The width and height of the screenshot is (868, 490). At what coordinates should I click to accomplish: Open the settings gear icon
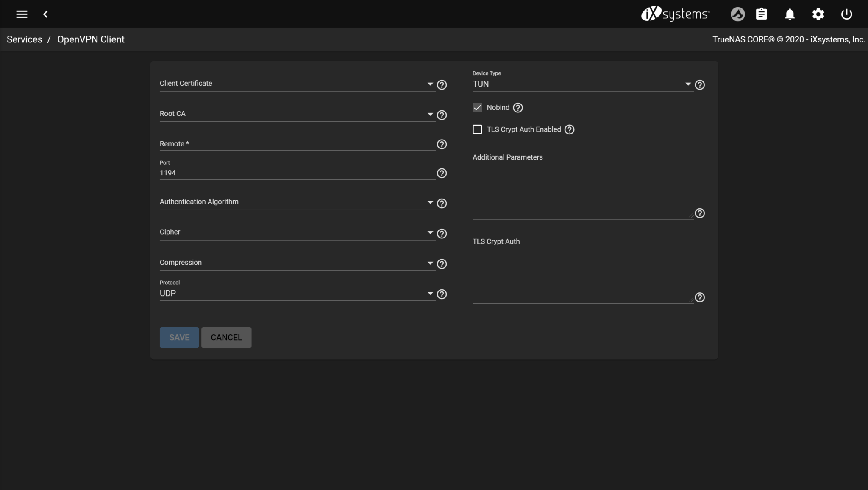818,14
